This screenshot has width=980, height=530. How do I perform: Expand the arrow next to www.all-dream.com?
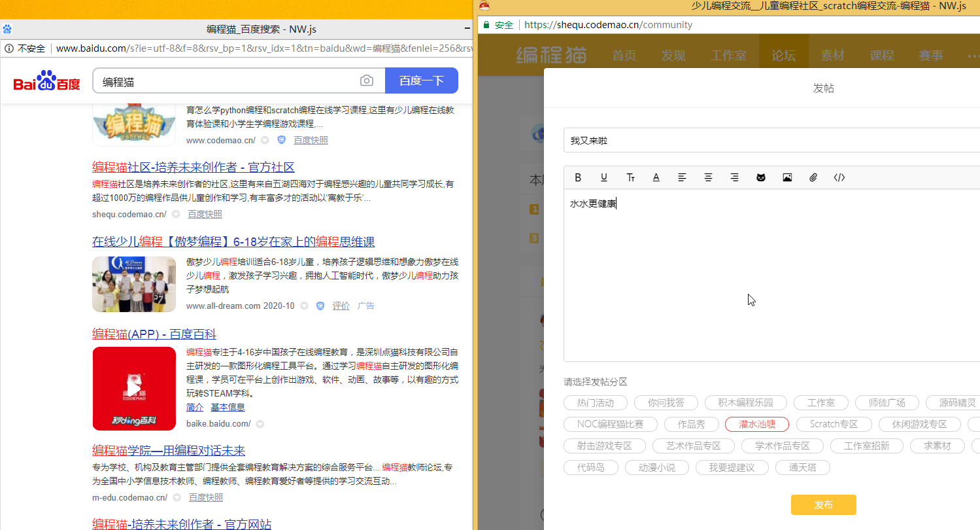tap(304, 306)
